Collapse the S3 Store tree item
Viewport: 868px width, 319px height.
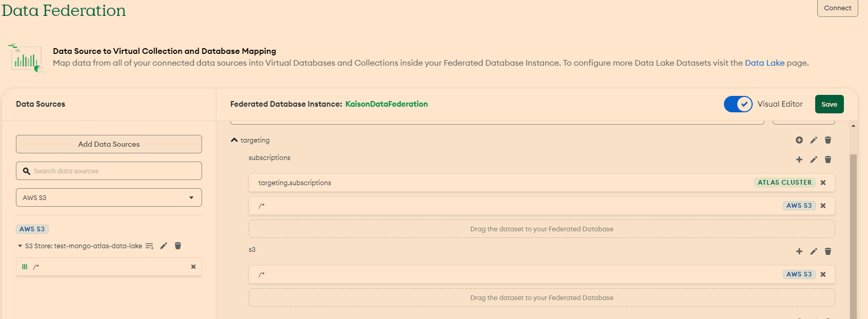pos(20,246)
